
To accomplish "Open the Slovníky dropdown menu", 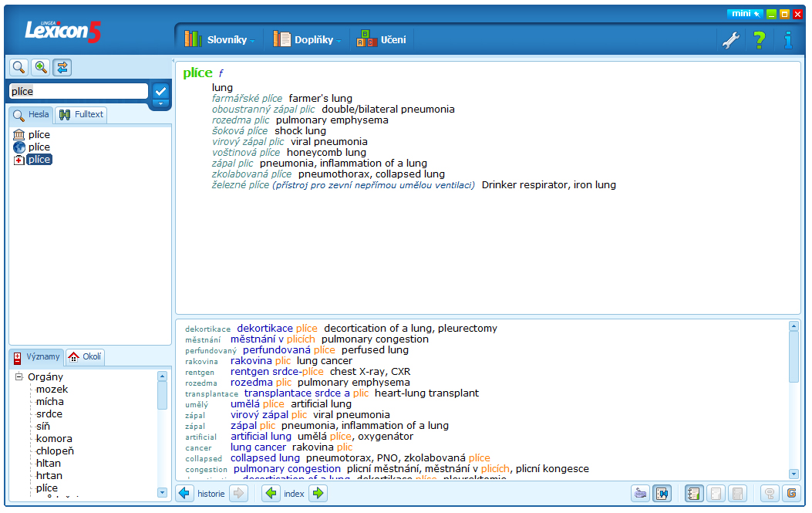I will (220, 39).
